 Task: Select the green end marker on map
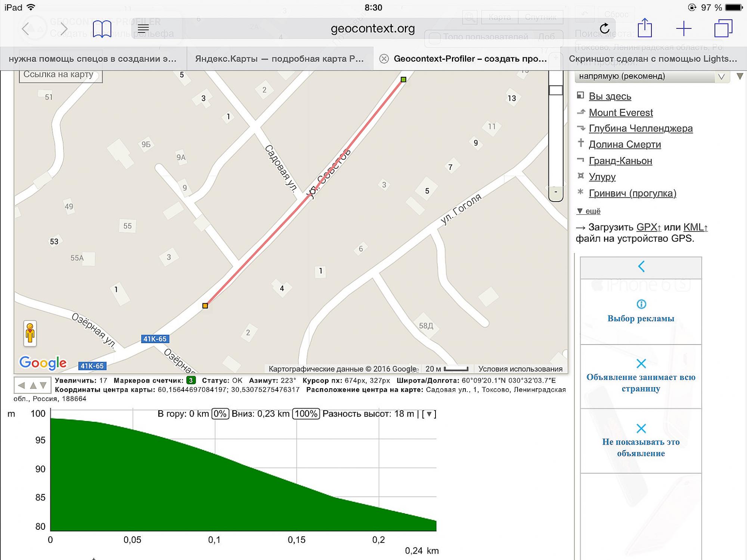[403, 80]
